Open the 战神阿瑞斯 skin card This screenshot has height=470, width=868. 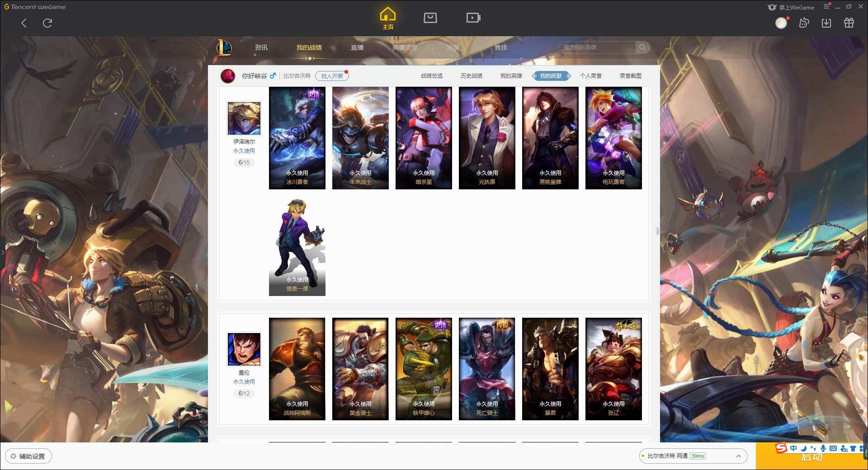297,369
